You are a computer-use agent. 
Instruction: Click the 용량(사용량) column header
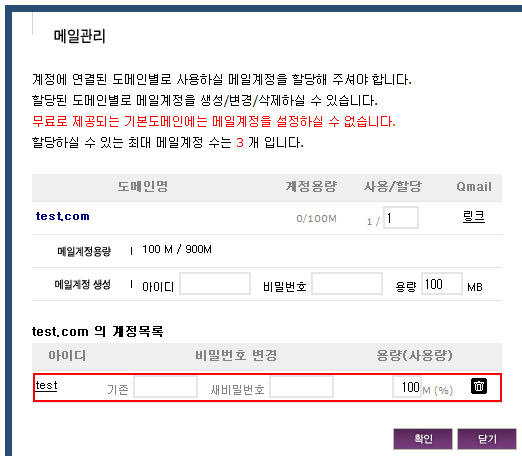414,355
